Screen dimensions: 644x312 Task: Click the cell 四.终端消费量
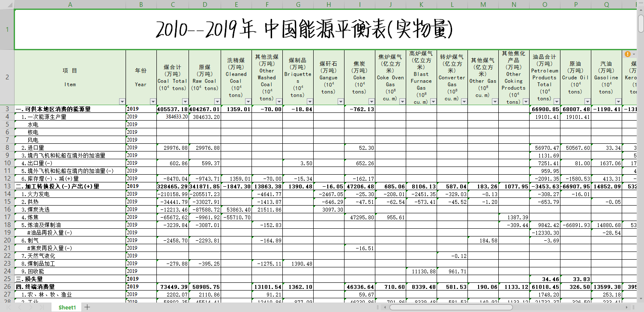70,287
